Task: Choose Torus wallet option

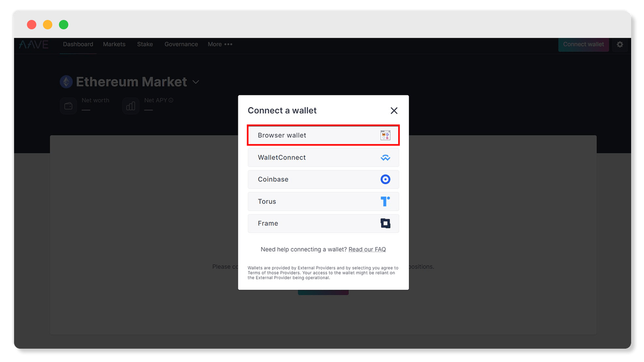Action: tap(323, 201)
